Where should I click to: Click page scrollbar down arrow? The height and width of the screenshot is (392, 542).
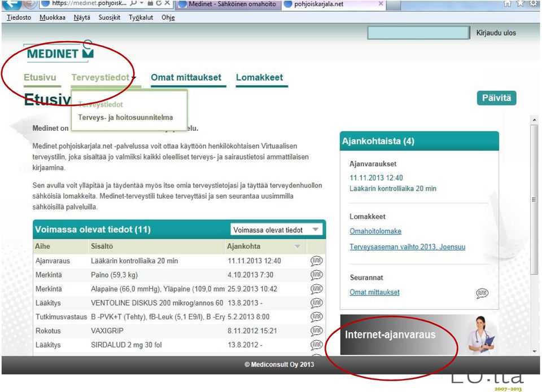[535, 351]
